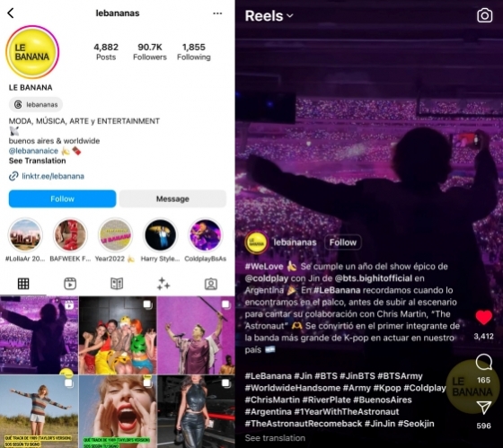503x448 pixels.
Task: Switch to the Reels tab icon
Action: click(x=70, y=284)
